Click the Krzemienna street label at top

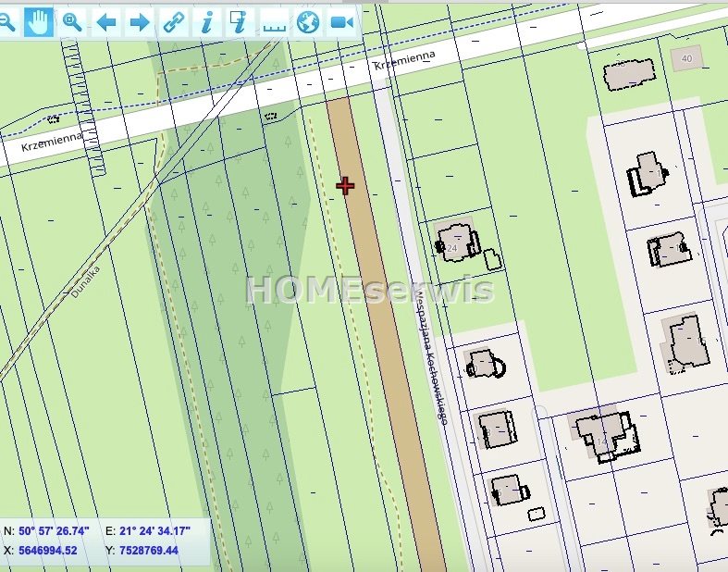tap(402, 64)
